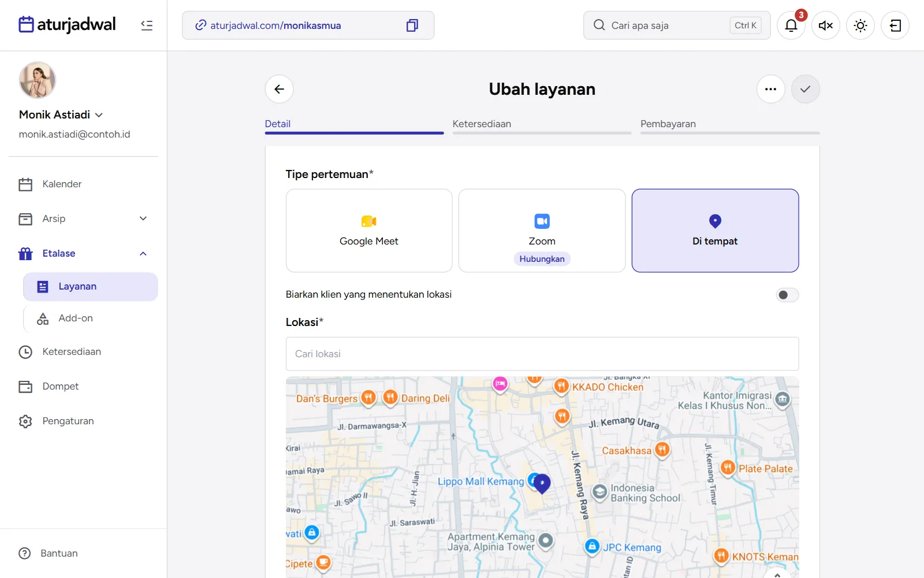This screenshot has height=578, width=924.
Task: Toggle Biarkan klien yang menentukan lokasi
Action: coord(787,295)
